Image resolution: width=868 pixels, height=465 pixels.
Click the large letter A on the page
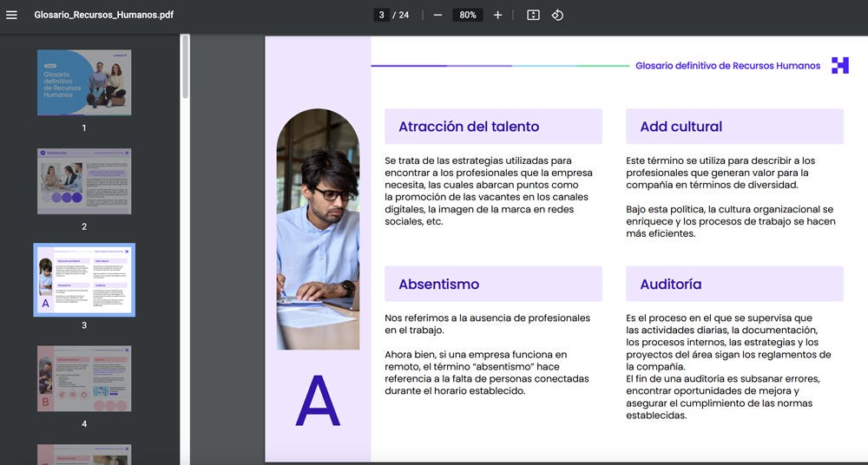click(318, 401)
